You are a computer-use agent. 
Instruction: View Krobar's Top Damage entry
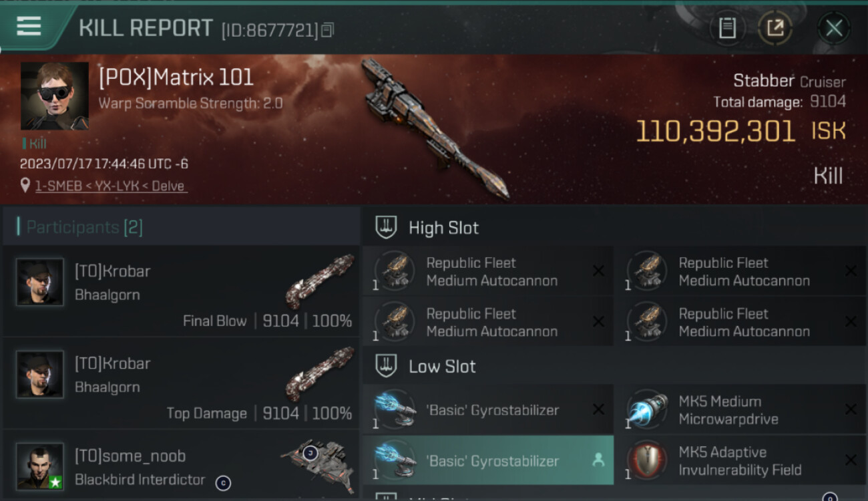point(182,383)
